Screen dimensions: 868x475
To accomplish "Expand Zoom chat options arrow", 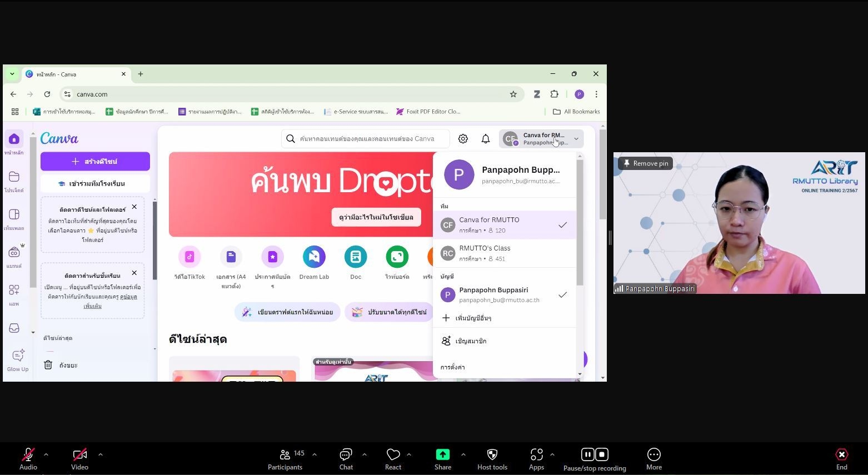I will coord(365,454).
